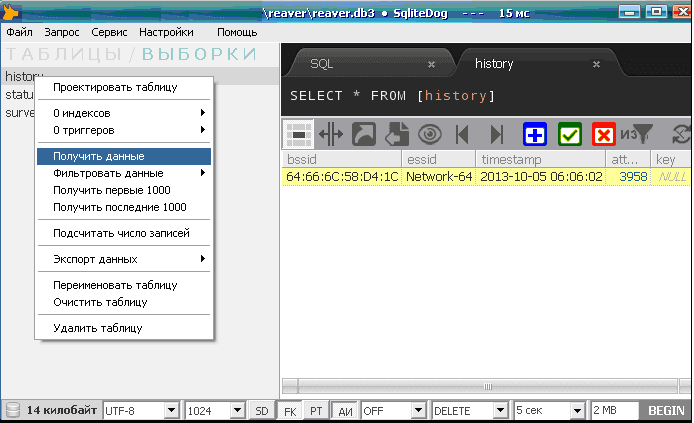Click the red X delete-row icon
The width and height of the screenshot is (694, 423).
[x=604, y=134]
